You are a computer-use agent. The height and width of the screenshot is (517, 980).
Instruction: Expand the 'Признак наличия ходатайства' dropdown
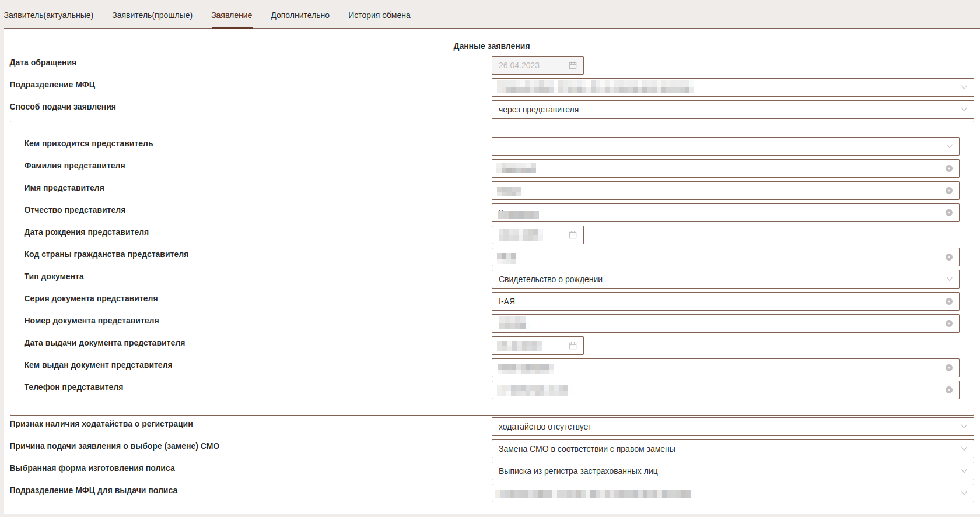(x=964, y=427)
